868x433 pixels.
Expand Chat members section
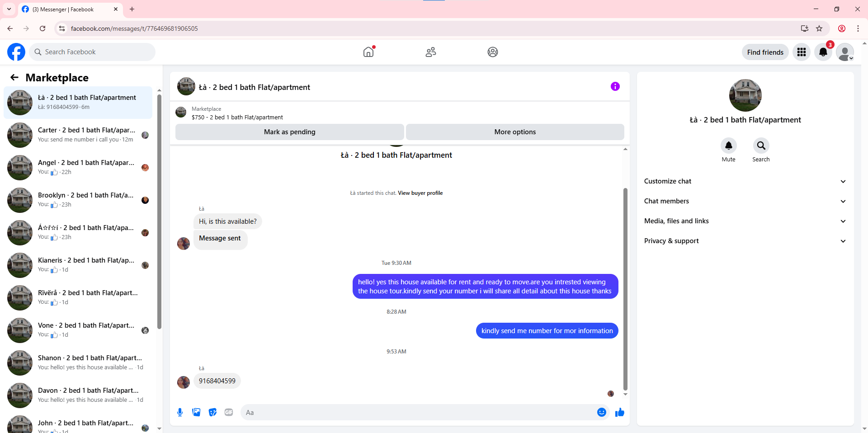[x=745, y=201]
